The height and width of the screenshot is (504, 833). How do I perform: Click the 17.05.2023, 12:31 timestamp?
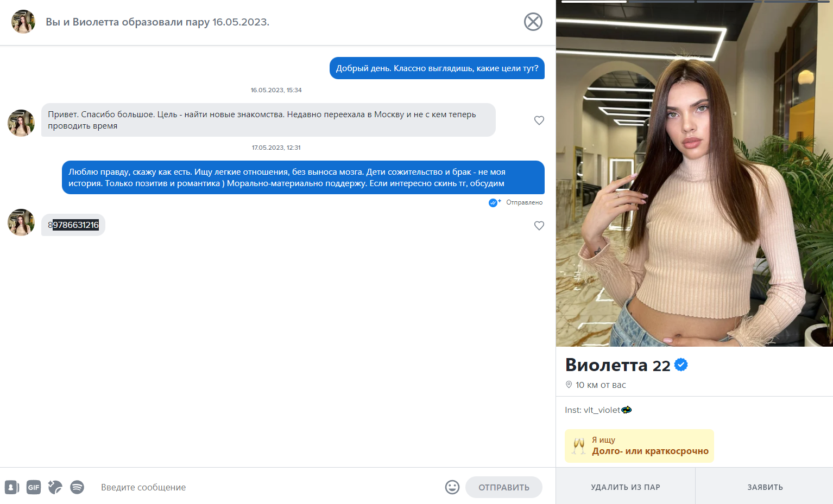(x=276, y=148)
